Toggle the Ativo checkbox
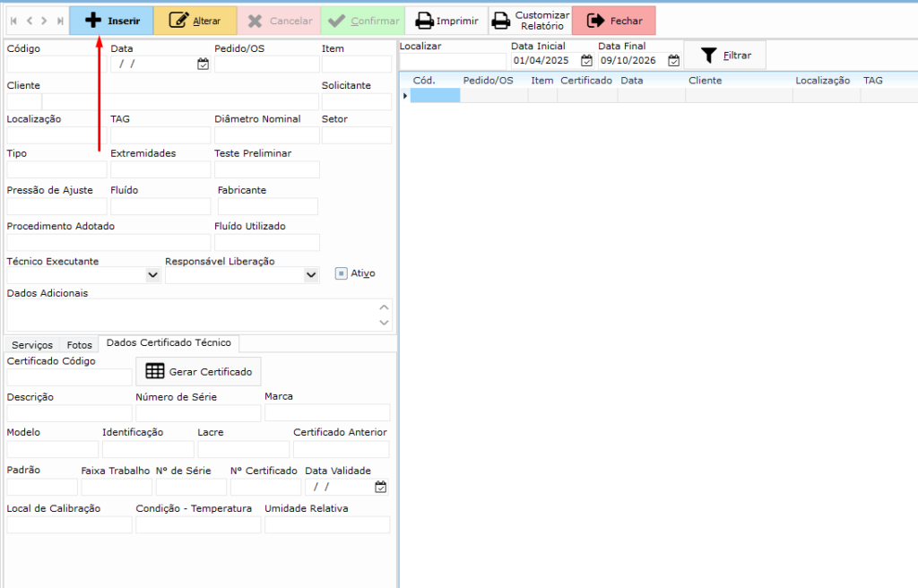This screenshot has width=918, height=588. pos(341,273)
